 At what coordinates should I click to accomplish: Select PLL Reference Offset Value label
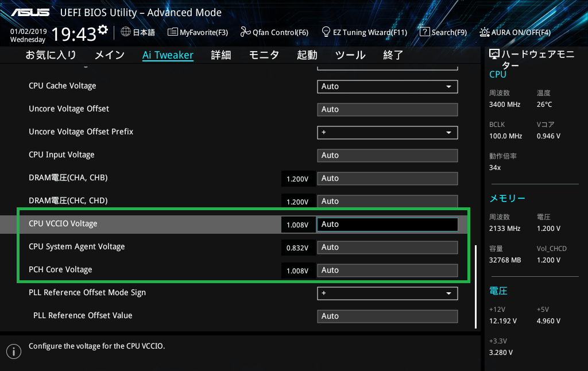click(83, 315)
